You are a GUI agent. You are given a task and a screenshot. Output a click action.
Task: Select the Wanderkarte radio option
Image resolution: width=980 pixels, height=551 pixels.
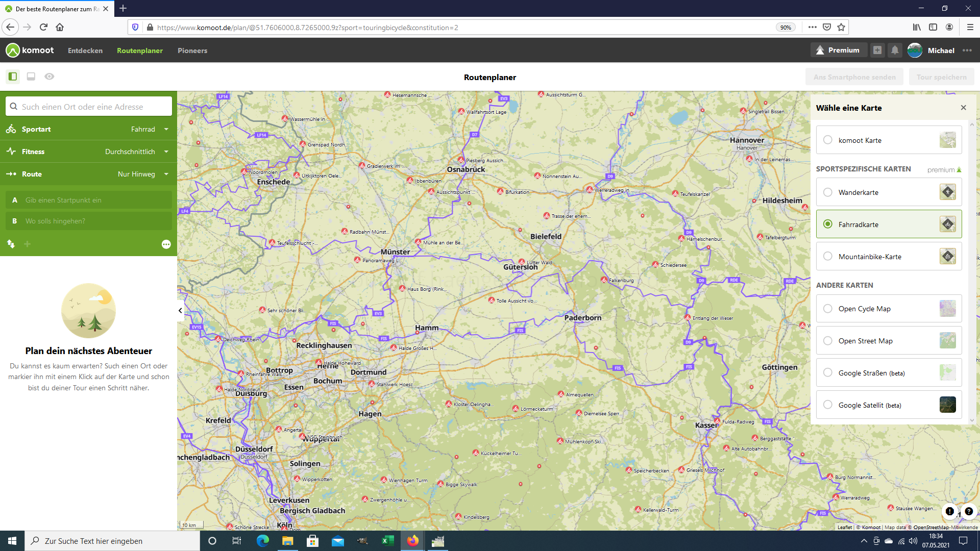[827, 192]
